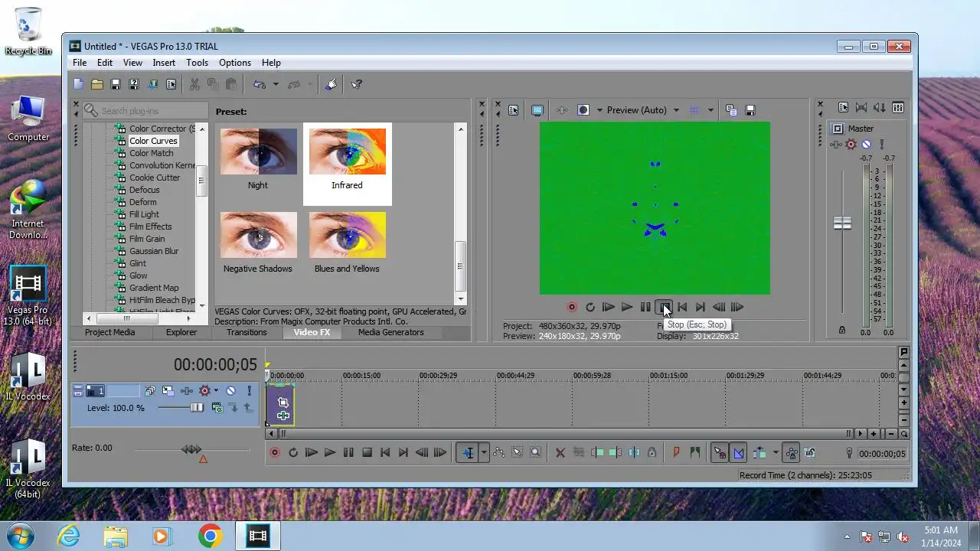Open the Mixing Console icon
980x551 pixels.
pyautogui.click(x=898, y=108)
